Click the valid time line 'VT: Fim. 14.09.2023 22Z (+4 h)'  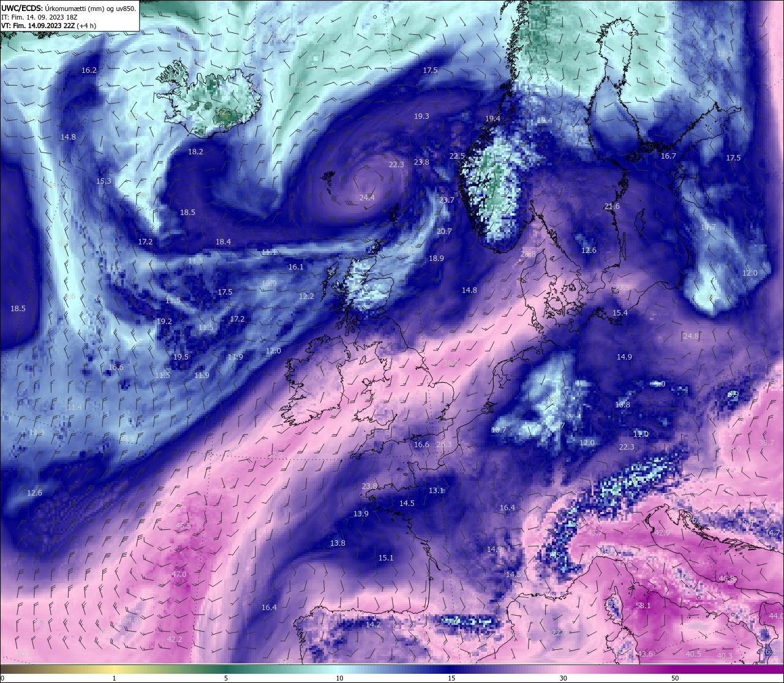tap(48, 26)
